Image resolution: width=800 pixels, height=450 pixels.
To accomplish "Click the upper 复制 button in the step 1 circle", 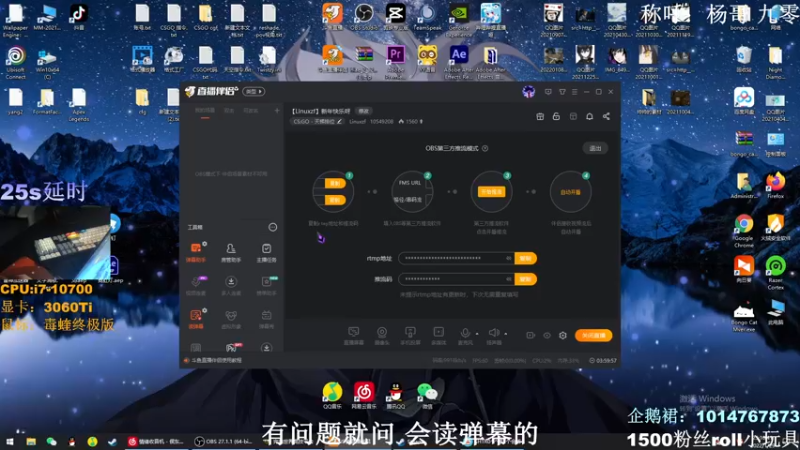I will pyautogui.click(x=335, y=184).
